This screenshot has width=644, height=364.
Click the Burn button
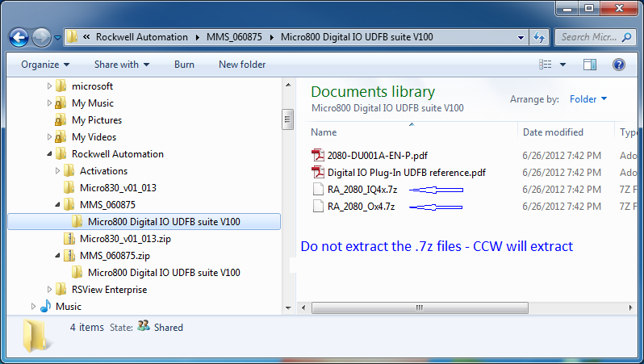[x=184, y=65]
